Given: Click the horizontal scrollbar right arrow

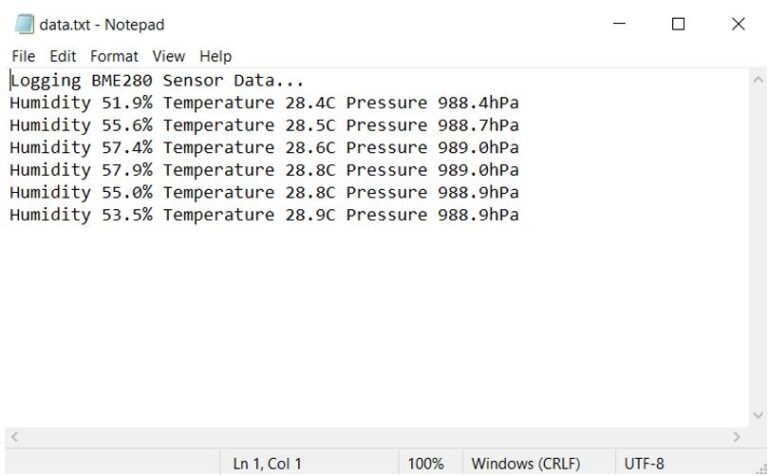Looking at the screenshot, I should pyautogui.click(x=736, y=436).
